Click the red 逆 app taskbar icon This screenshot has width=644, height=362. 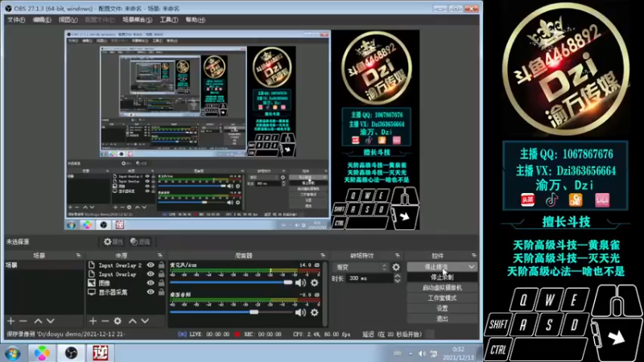100,353
